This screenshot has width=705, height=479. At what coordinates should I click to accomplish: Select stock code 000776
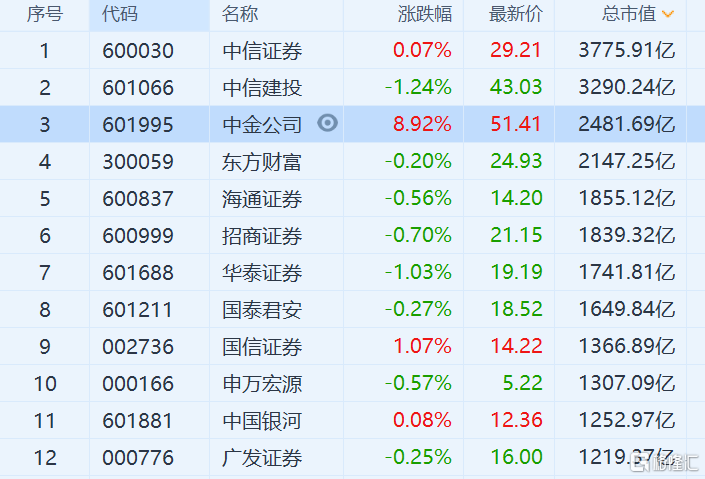(x=138, y=458)
